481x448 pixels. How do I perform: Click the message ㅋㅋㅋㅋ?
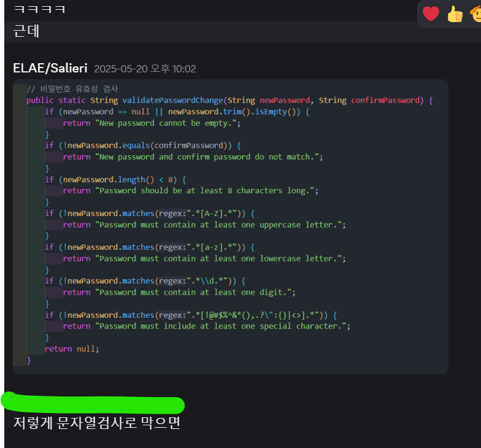[x=39, y=9]
